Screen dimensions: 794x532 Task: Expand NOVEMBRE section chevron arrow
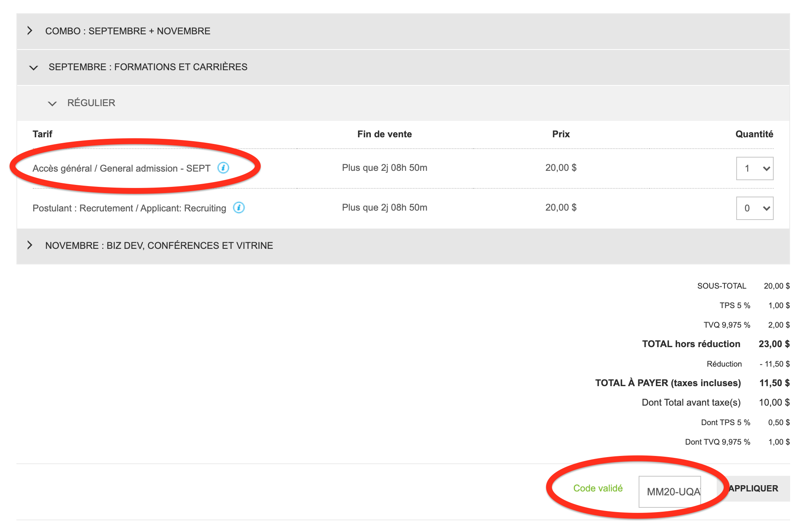pyautogui.click(x=30, y=245)
